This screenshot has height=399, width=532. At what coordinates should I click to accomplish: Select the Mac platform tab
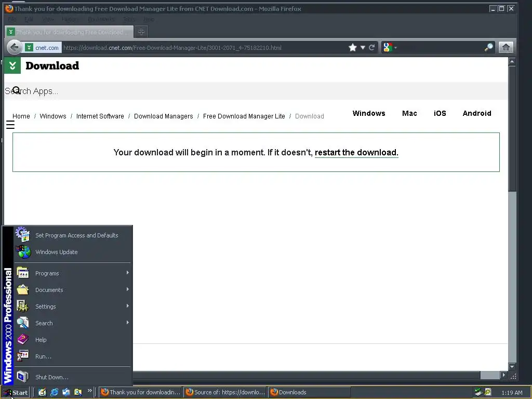409,113
